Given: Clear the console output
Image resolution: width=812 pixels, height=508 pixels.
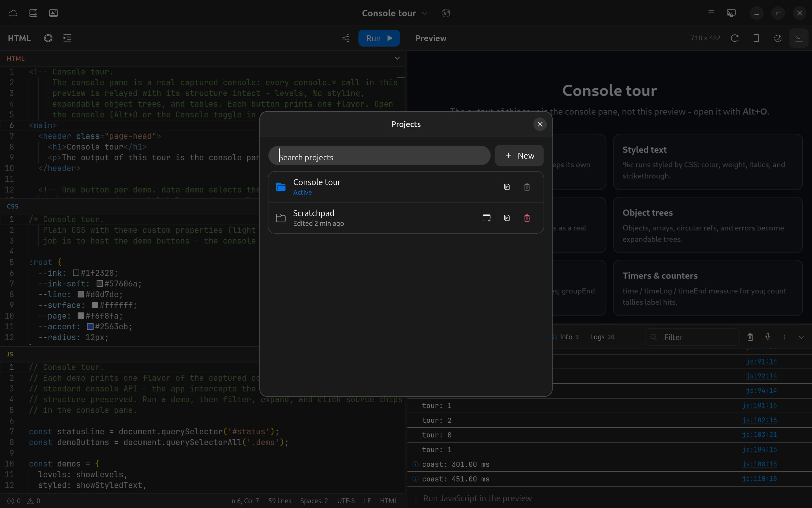Looking at the screenshot, I should 750,337.
